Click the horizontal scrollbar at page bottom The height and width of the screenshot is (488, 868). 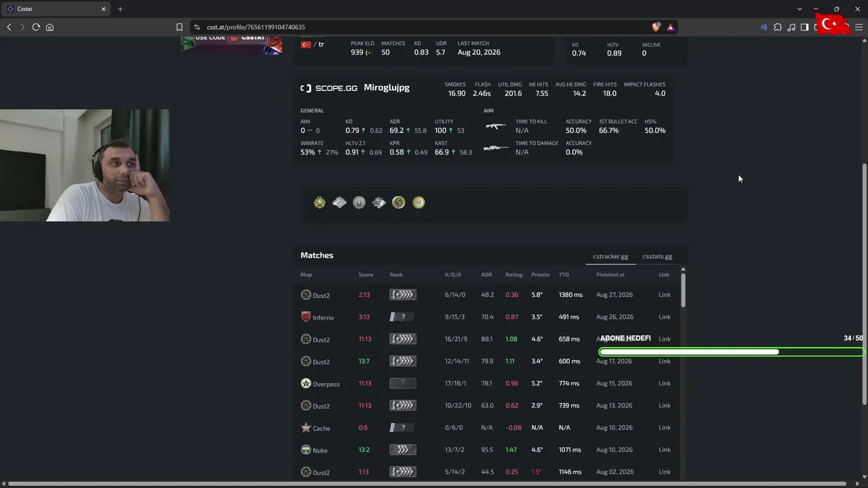[x=427, y=484]
